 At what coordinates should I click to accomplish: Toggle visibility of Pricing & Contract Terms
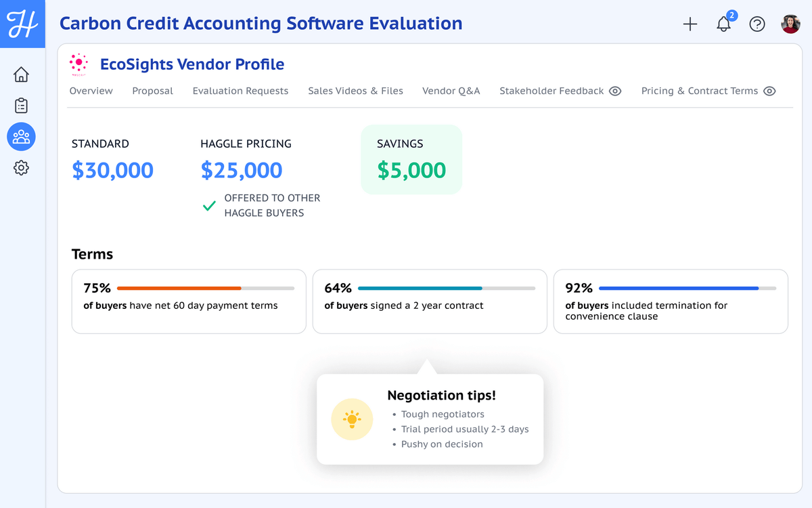coord(770,91)
